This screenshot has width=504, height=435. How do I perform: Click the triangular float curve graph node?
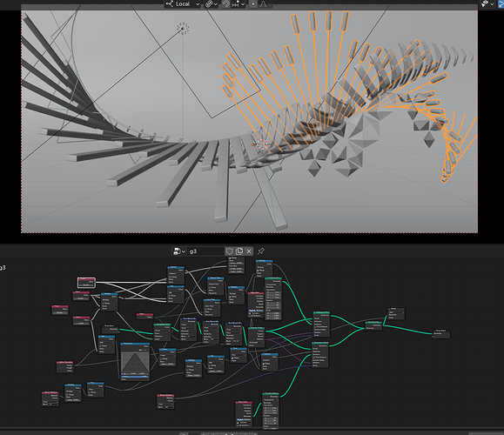[x=135, y=362]
